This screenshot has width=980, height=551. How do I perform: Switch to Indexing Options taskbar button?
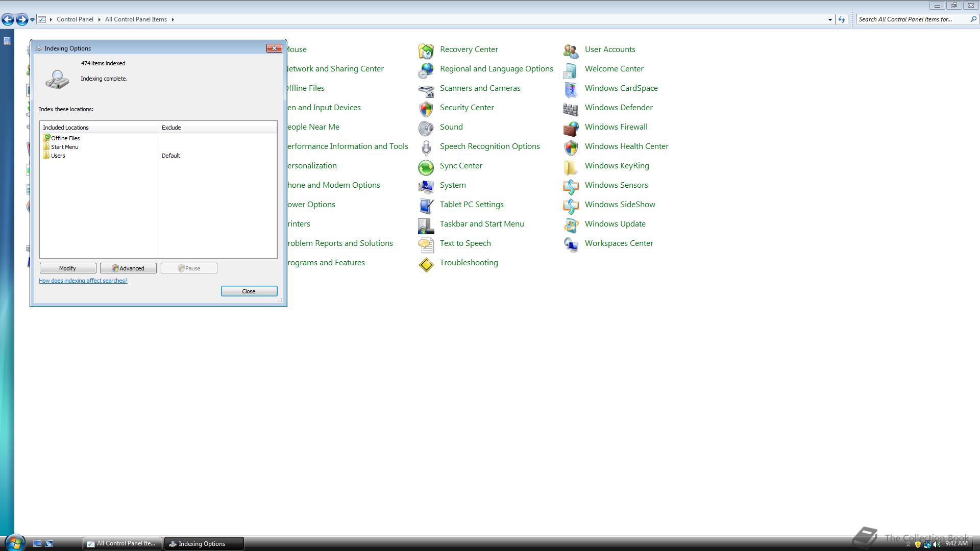[x=204, y=543]
